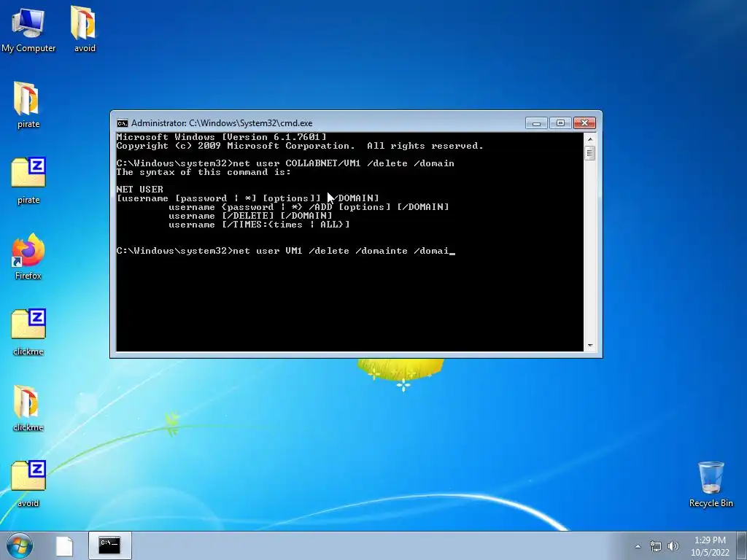
Task: Click the cmd.exe taskbar button
Action: click(109, 545)
